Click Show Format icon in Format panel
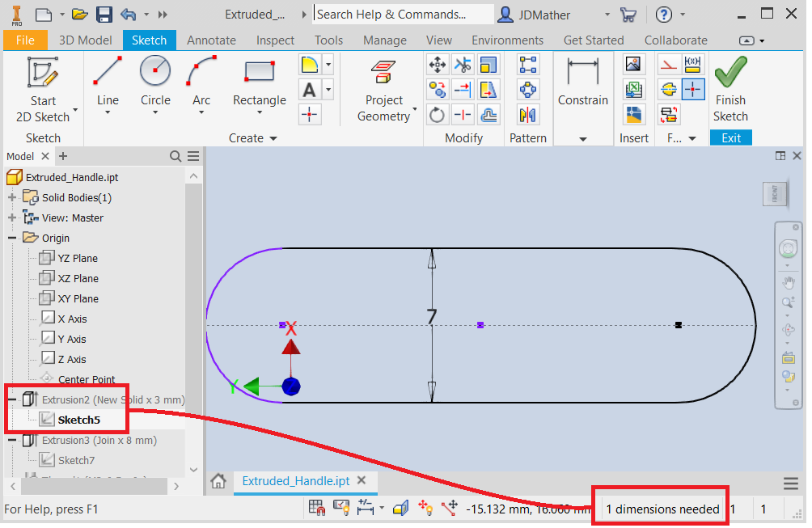This screenshot has height=528, width=812. (669, 114)
